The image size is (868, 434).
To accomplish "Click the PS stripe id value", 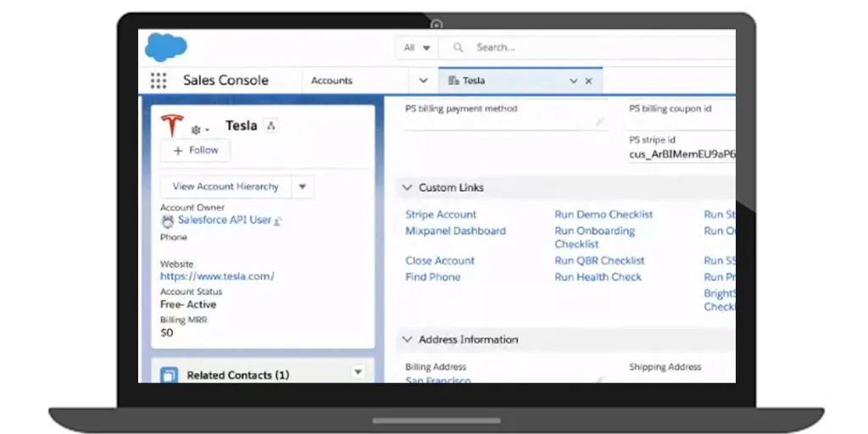I will [x=682, y=154].
